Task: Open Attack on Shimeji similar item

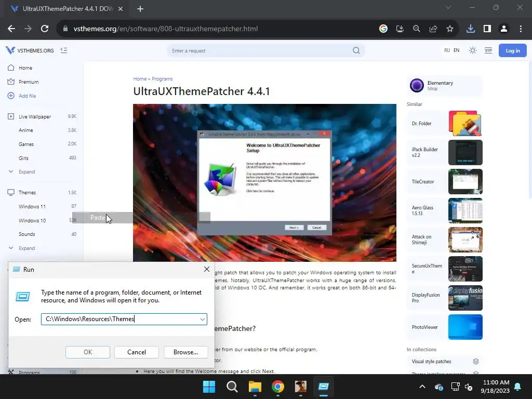Action: point(445,240)
